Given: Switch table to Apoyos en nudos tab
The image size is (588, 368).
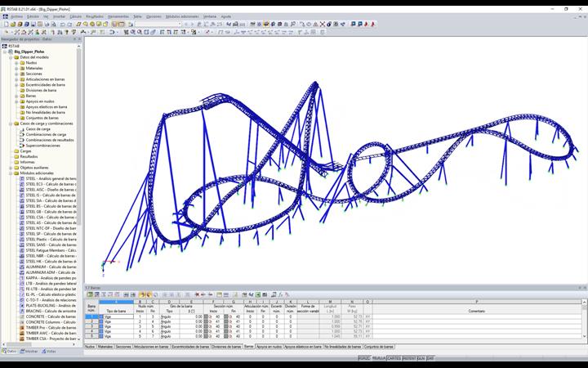Looking at the screenshot, I should pos(269,347).
